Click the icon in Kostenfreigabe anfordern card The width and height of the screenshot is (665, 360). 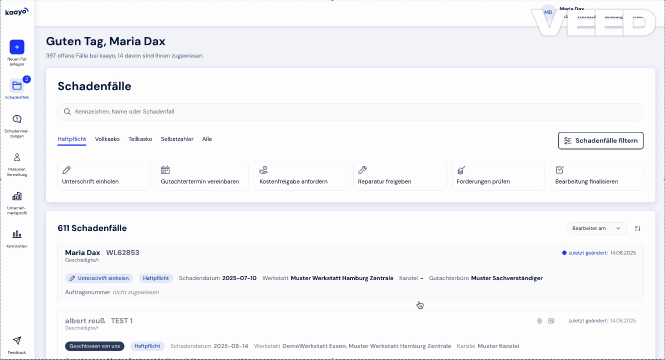tap(264, 170)
